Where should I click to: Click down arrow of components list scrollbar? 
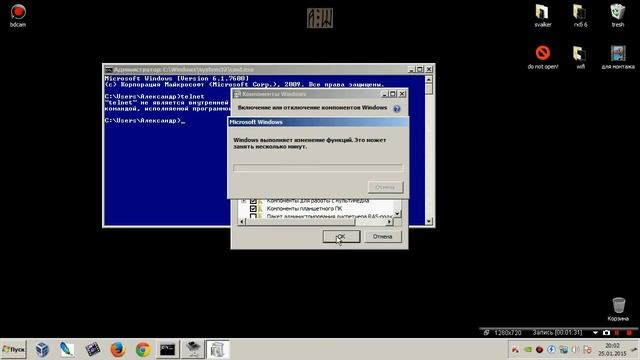click(x=397, y=213)
